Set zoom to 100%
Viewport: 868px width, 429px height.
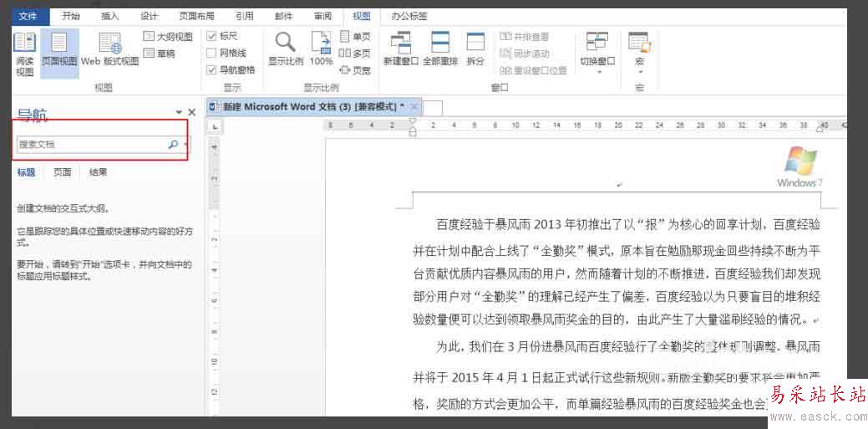pyautogui.click(x=321, y=49)
